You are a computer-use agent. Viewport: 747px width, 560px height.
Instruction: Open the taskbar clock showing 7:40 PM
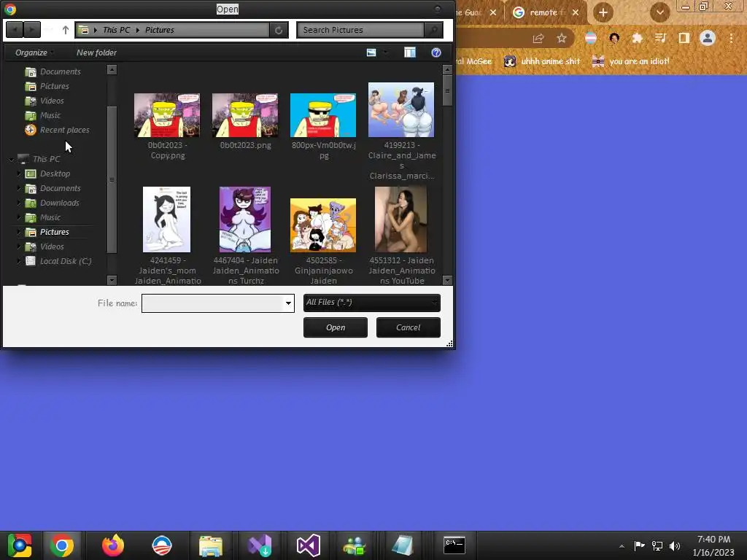[713, 545]
